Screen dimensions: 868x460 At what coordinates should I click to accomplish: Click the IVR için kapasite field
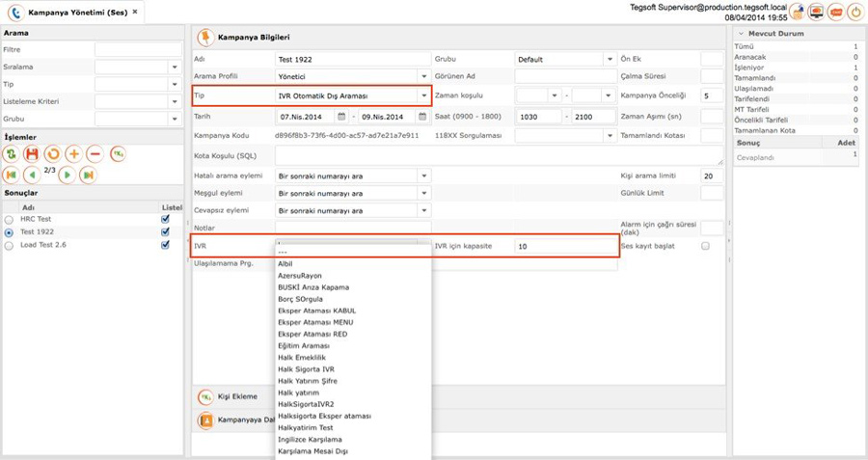tap(565, 246)
